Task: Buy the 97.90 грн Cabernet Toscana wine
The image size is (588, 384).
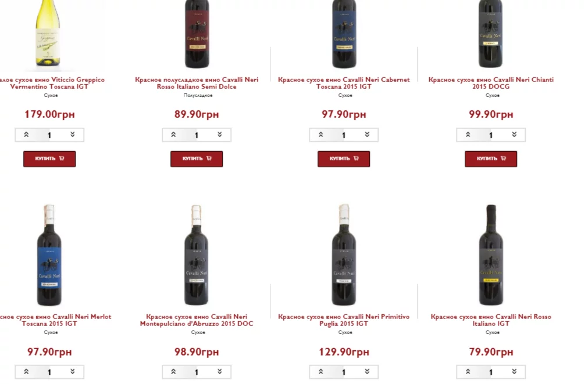Action: click(x=344, y=159)
